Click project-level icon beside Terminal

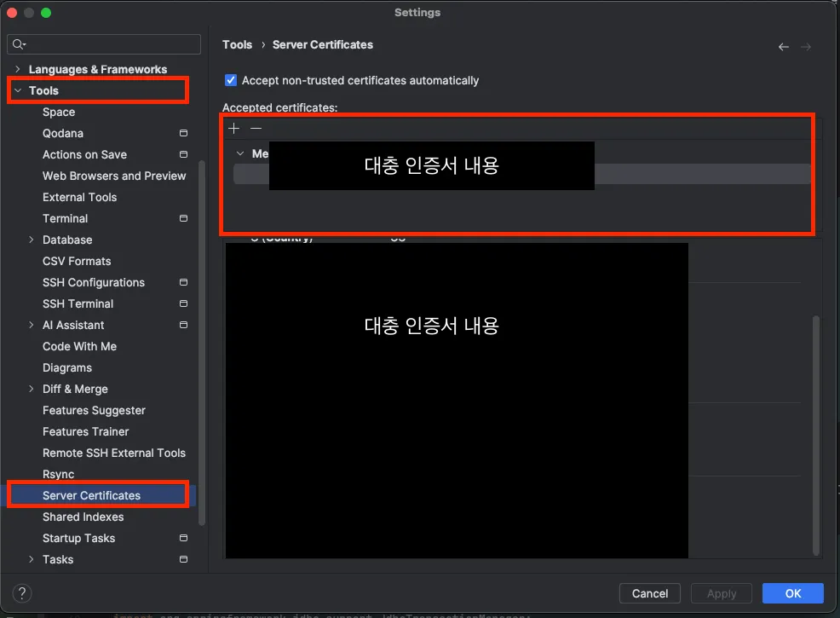coord(183,218)
